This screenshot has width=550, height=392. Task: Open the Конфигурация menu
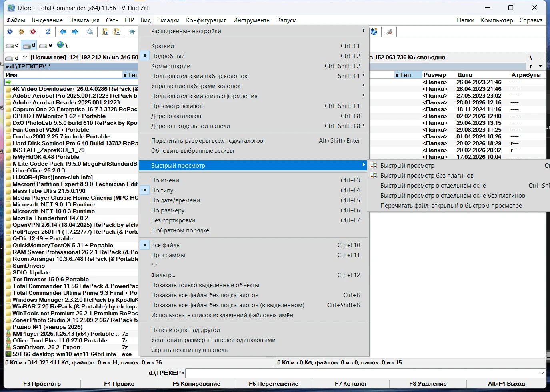pos(206,20)
